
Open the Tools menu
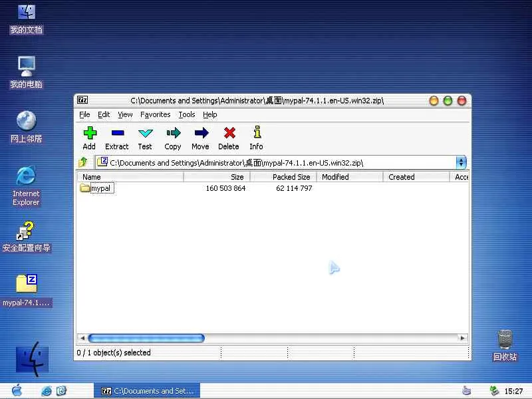click(187, 114)
